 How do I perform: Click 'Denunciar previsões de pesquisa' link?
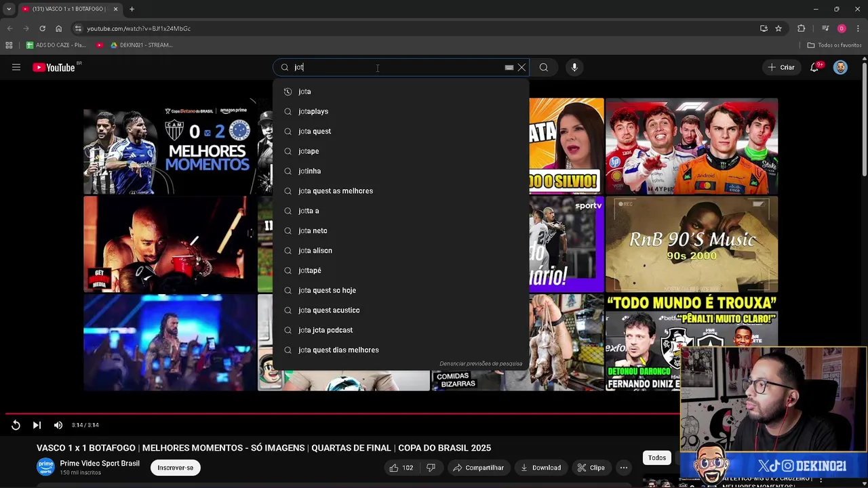pos(481,364)
